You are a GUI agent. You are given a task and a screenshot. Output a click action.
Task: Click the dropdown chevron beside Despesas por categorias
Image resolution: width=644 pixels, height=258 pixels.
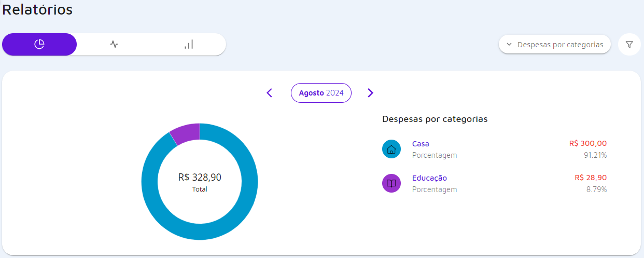click(x=509, y=45)
